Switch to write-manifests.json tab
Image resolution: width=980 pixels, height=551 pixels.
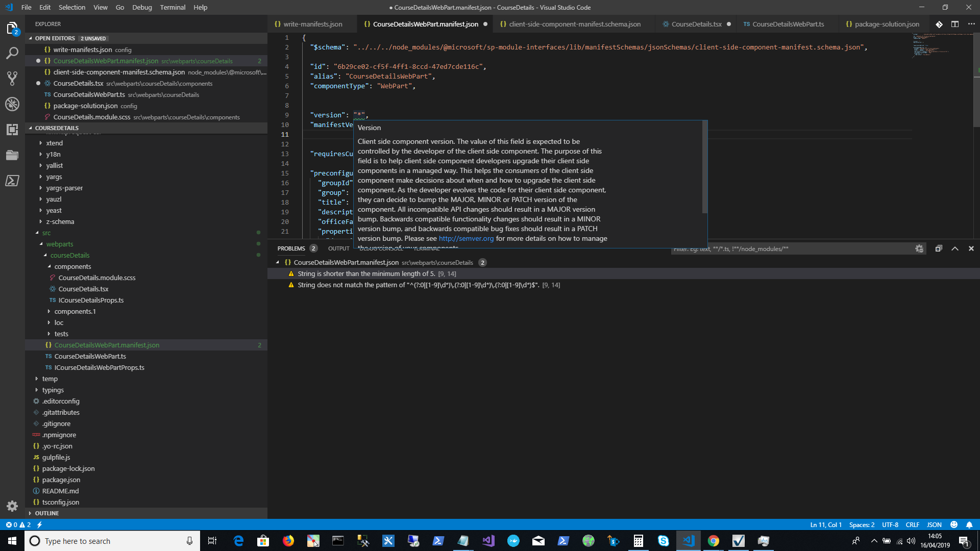click(313, 24)
